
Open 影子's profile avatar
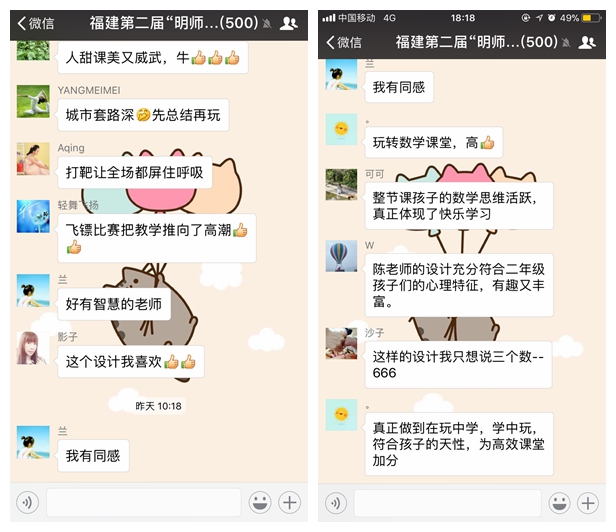pos(33,348)
